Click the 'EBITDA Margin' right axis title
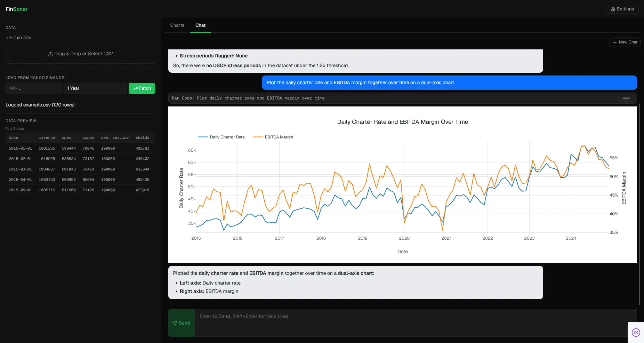 624,188
